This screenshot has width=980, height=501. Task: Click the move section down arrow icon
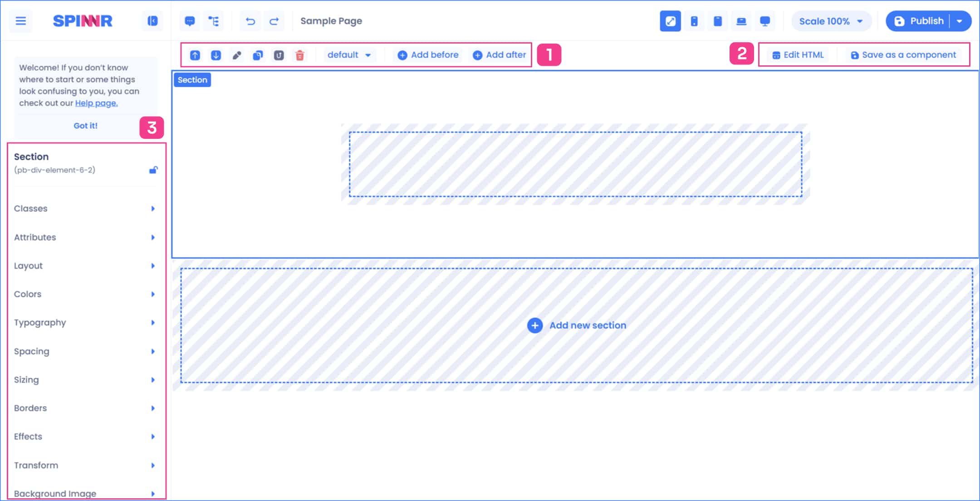pyautogui.click(x=216, y=55)
